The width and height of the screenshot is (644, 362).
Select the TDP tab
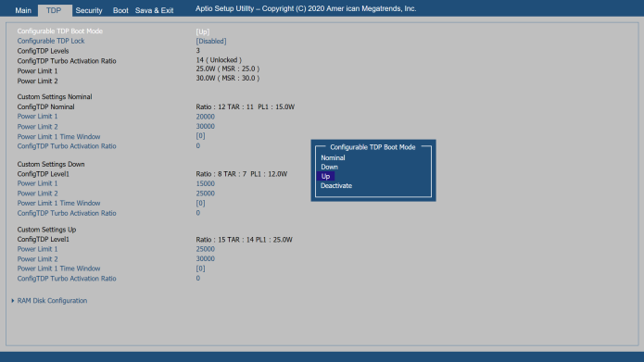(54, 10)
